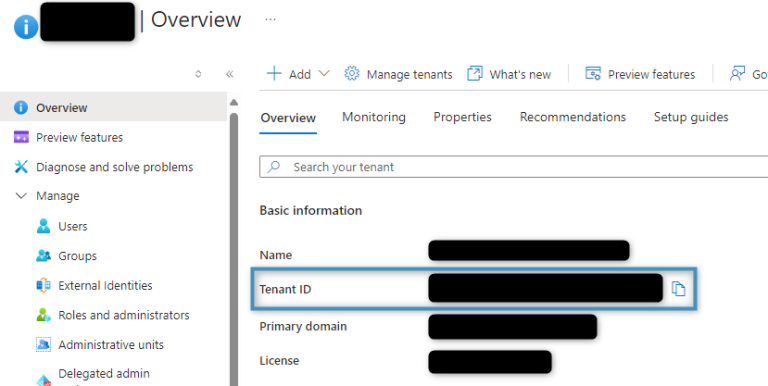Collapse the Manage section
Screen dimensions: 768x386
[x=21, y=196]
